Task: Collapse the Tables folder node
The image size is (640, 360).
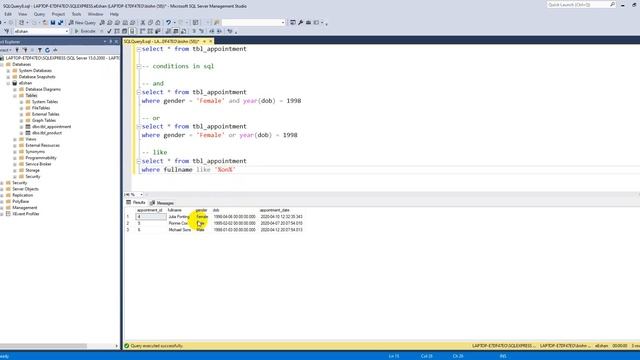Action: tap(15, 96)
